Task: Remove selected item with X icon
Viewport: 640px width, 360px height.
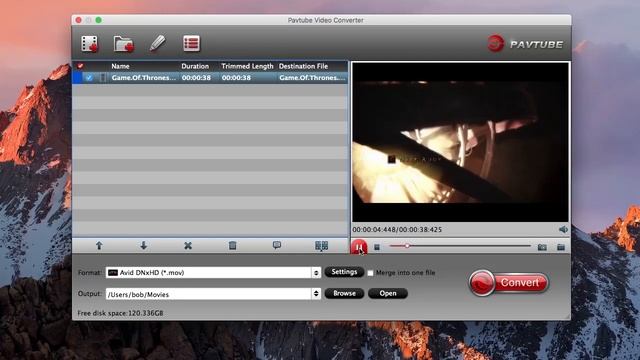Action: (188, 246)
